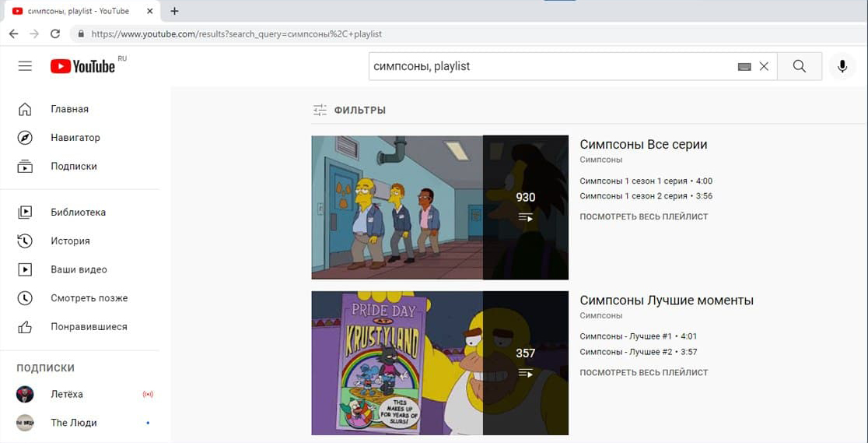
Task: Open a new browser tab with plus
Action: coord(174,11)
